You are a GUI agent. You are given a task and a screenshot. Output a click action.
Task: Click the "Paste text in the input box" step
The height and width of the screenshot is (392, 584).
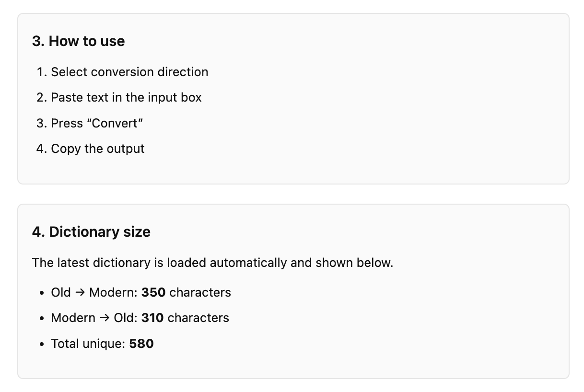tap(126, 97)
